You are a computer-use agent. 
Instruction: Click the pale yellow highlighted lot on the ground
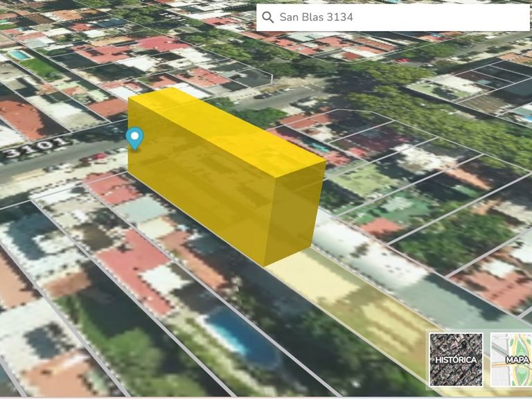point(346,298)
